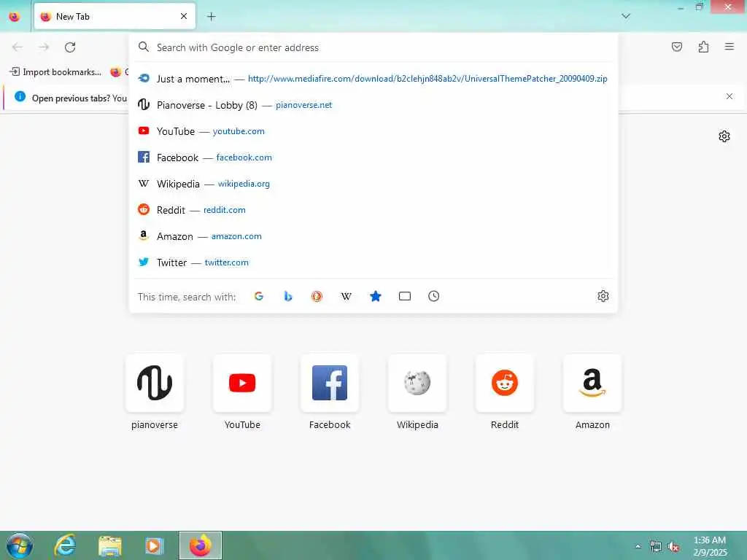The height and width of the screenshot is (560, 747).
Task: Select the mediafire Just a moment suggestion
Action: point(373,79)
